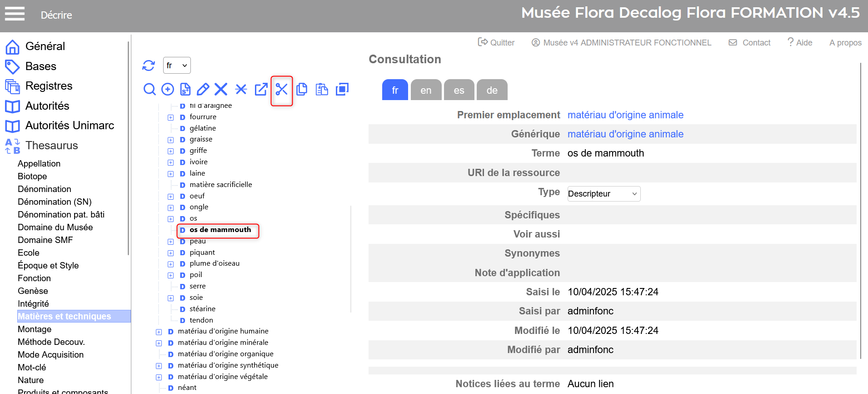Select the stéarine tree item

click(202, 309)
